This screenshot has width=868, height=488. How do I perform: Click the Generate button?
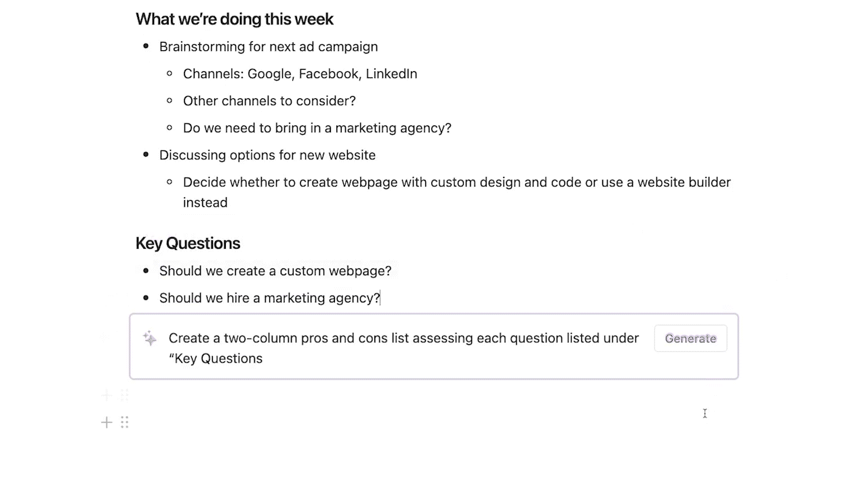point(690,338)
